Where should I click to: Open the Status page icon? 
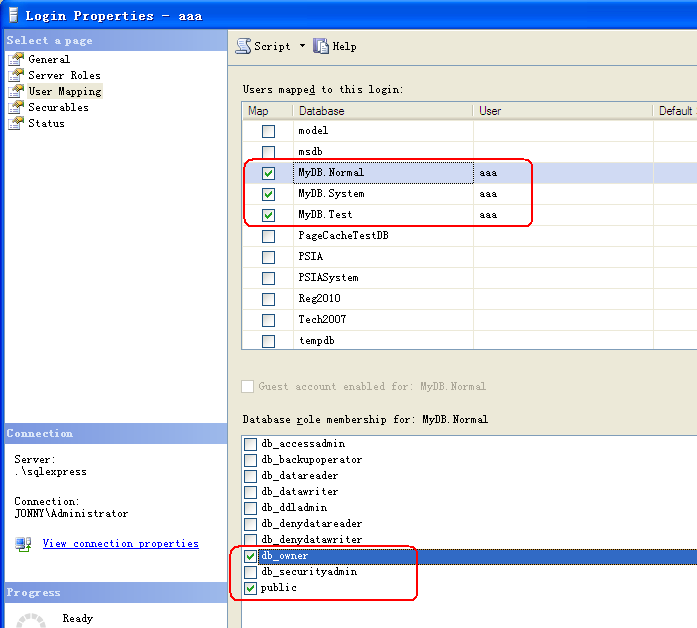(15, 123)
